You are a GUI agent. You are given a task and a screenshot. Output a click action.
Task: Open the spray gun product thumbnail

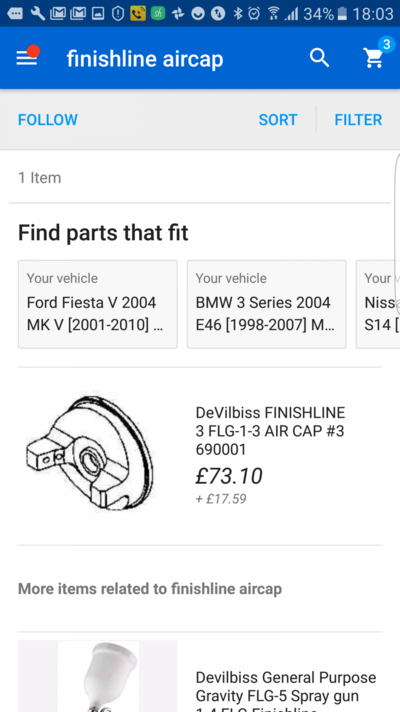coord(98,676)
